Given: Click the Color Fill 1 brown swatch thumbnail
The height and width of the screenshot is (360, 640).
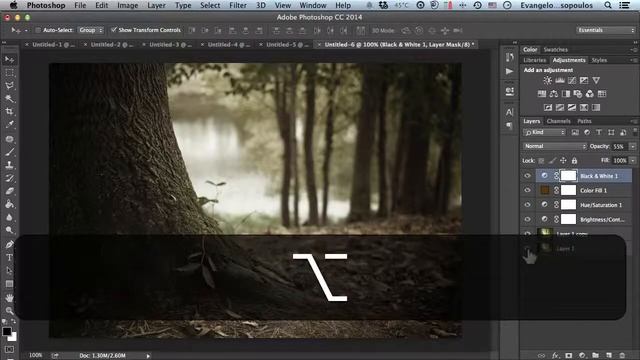Looking at the screenshot, I should point(545,190).
